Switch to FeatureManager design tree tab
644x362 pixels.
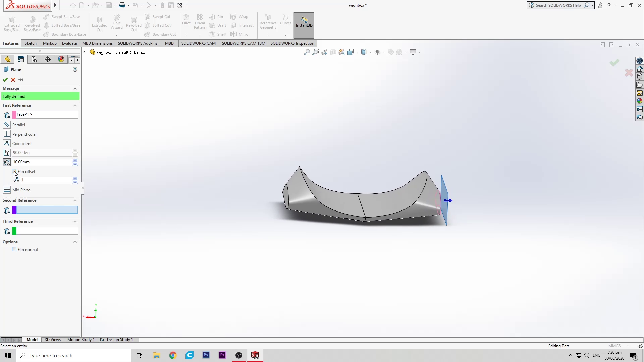point(7,59)
